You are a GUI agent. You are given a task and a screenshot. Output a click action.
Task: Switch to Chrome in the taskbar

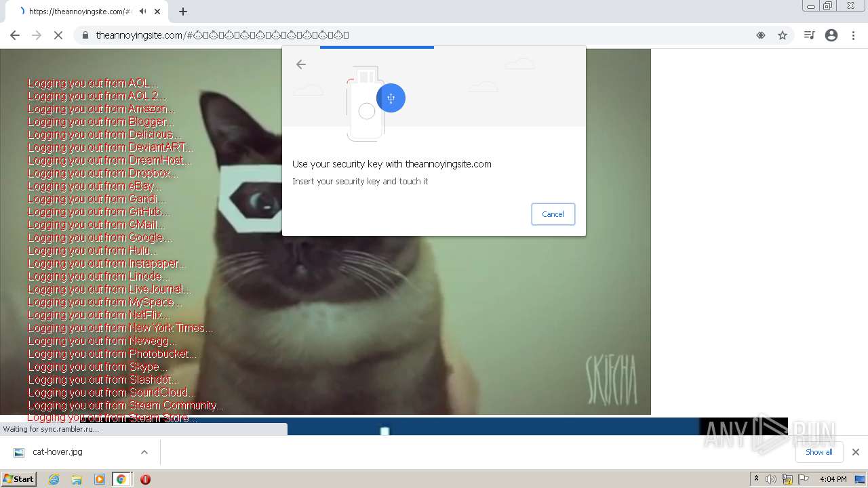(121, 479)
